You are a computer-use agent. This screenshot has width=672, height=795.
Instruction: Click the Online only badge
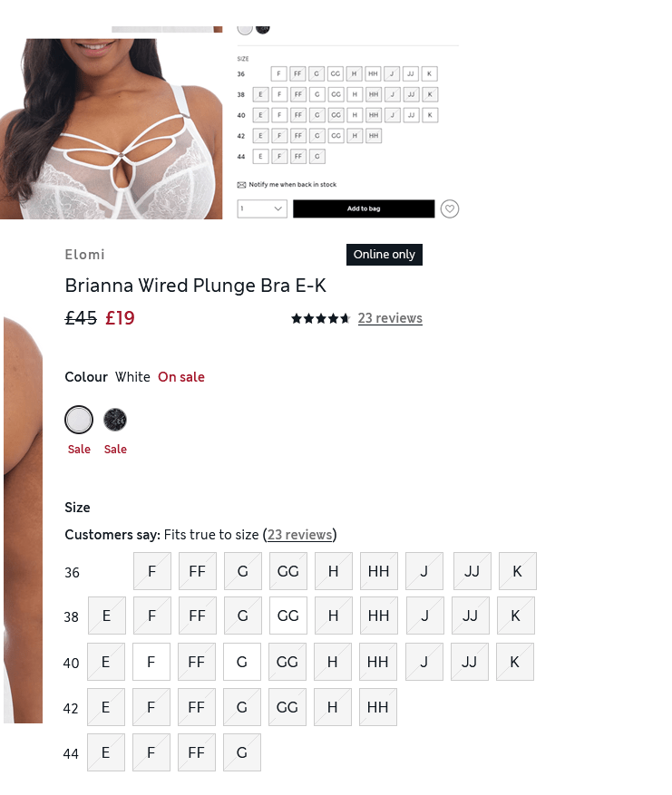pos(385,255)
